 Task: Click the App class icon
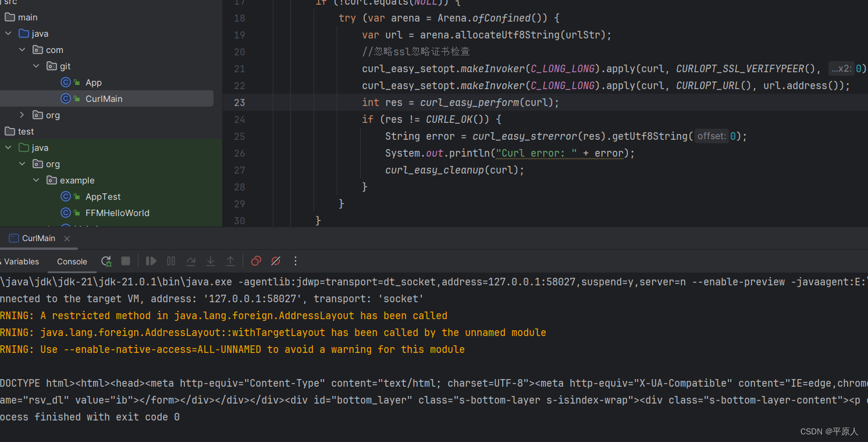(x=66, y=83)
